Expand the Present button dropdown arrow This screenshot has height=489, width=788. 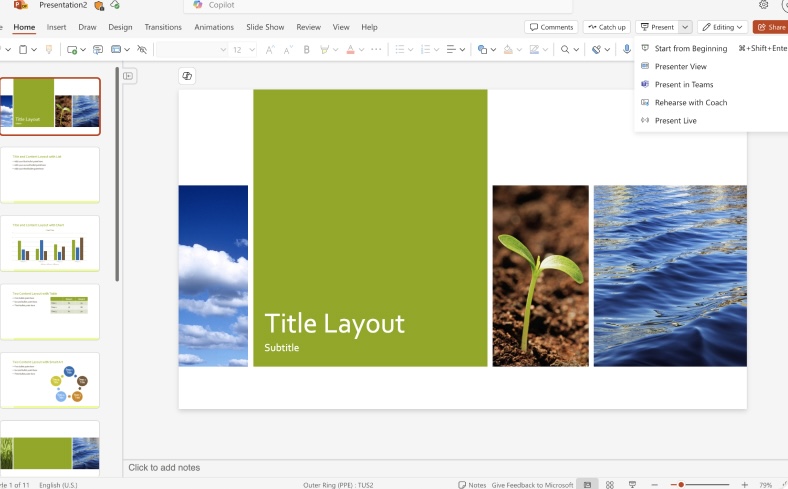click(x=685, y=27)
